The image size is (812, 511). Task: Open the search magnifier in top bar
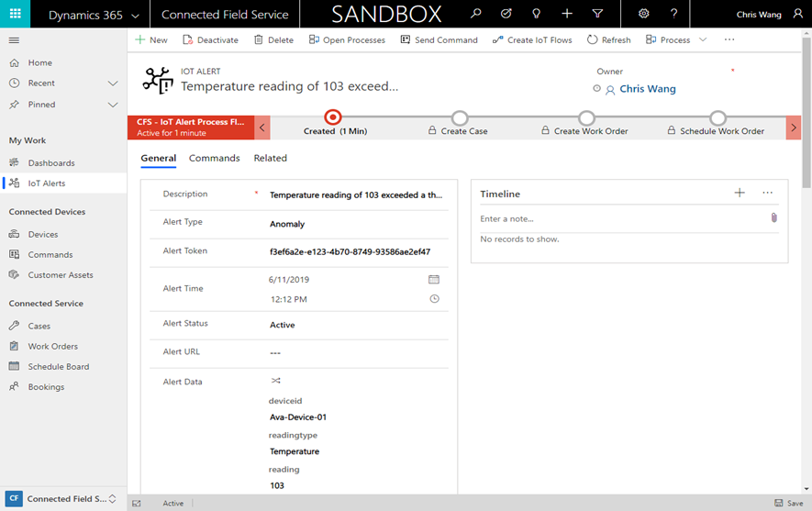475,14
